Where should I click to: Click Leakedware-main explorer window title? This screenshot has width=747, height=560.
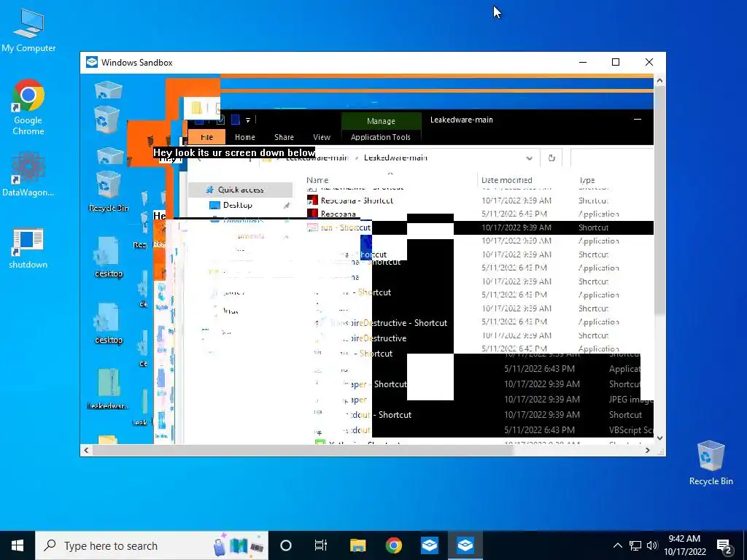(x=462, y=120)
